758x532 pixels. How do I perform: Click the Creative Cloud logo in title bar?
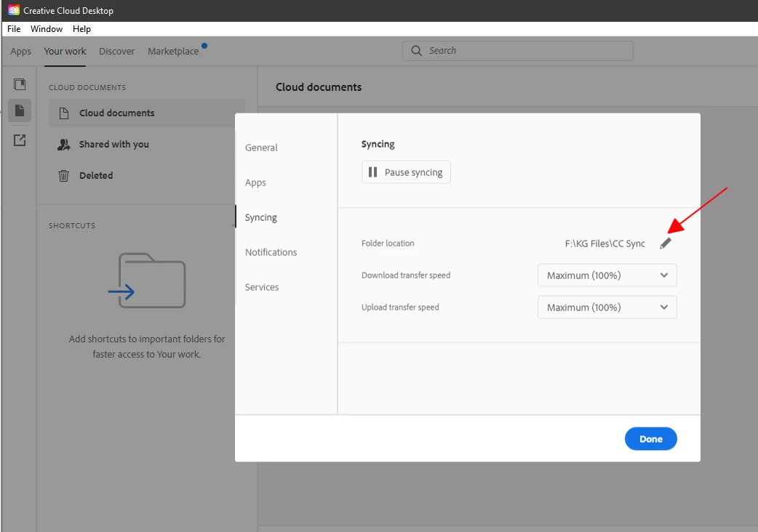[14, 10]
